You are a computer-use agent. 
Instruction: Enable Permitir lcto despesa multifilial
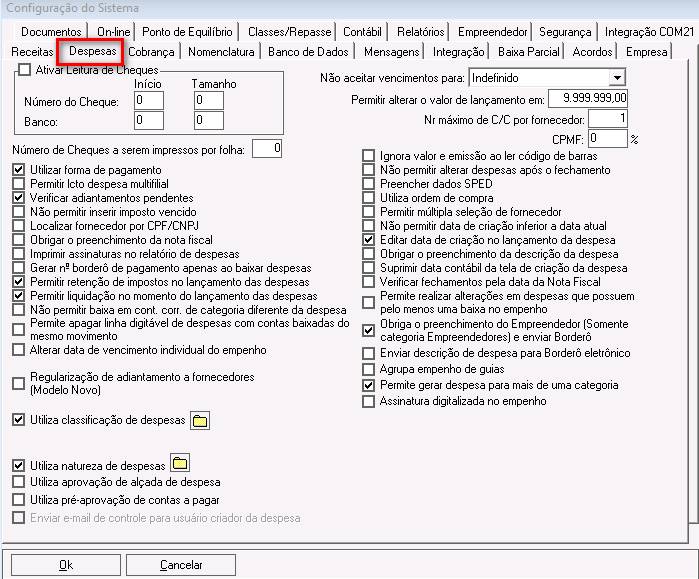click(x=18, y=184)
